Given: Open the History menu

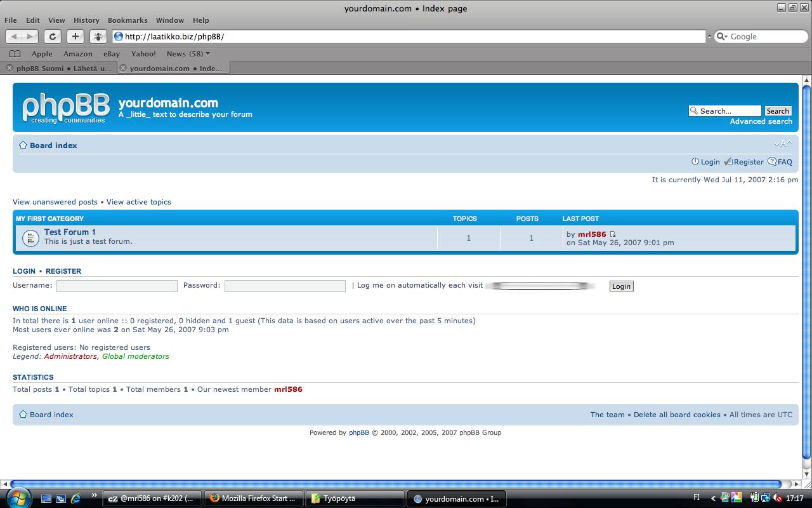Looking at the screenshot, I should click(86, 20).
